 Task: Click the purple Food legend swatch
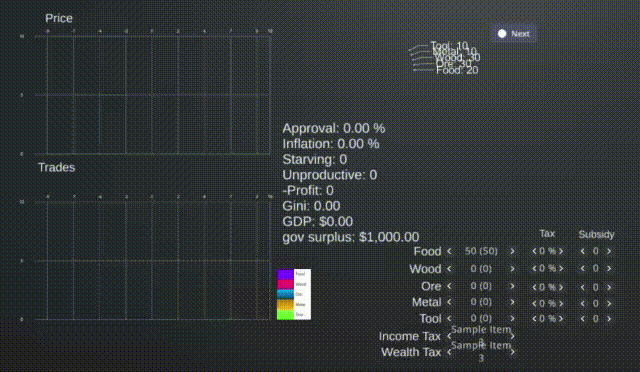pyautogui.click(x=285, y=274)
